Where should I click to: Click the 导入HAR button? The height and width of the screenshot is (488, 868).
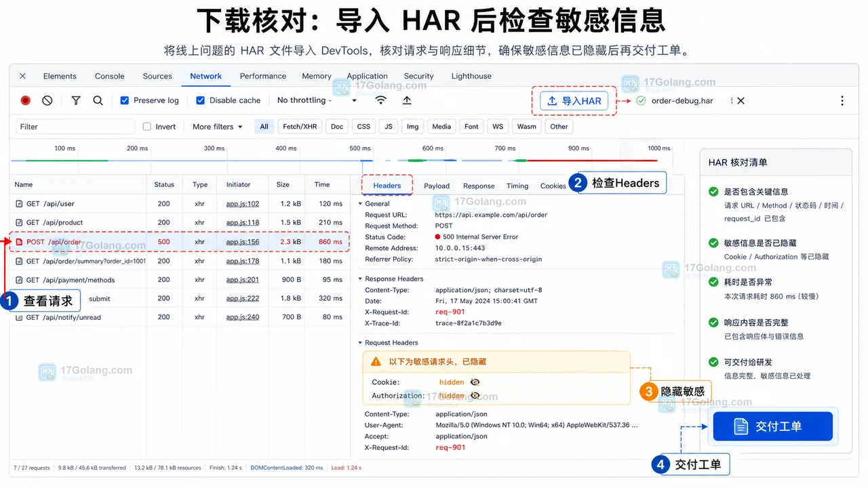click(574, 101)
